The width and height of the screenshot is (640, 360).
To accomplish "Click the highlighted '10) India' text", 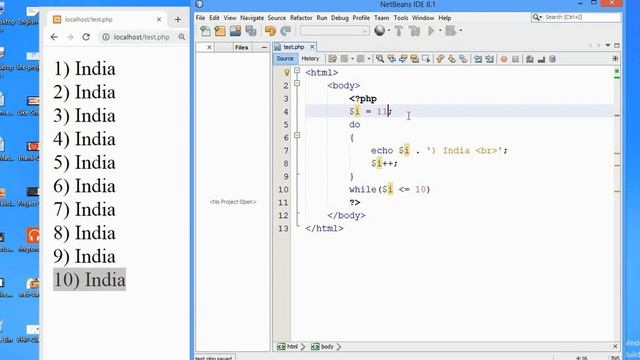I will click(x=89, y=280).
